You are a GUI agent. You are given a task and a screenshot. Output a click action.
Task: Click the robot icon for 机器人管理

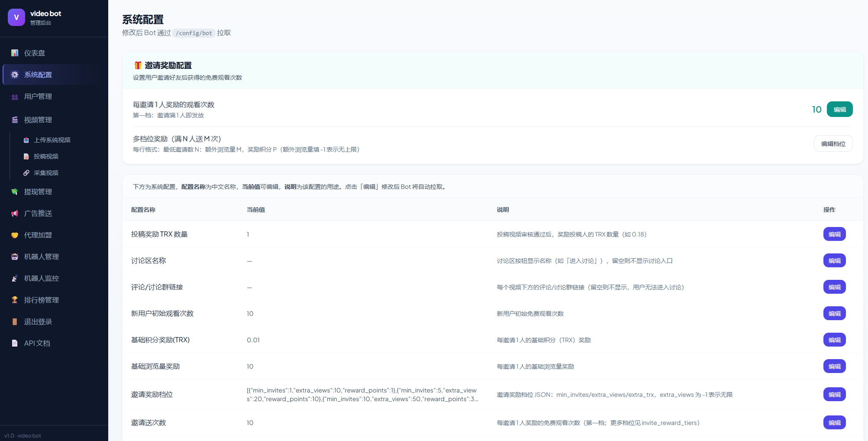click(x=15, y=256)
